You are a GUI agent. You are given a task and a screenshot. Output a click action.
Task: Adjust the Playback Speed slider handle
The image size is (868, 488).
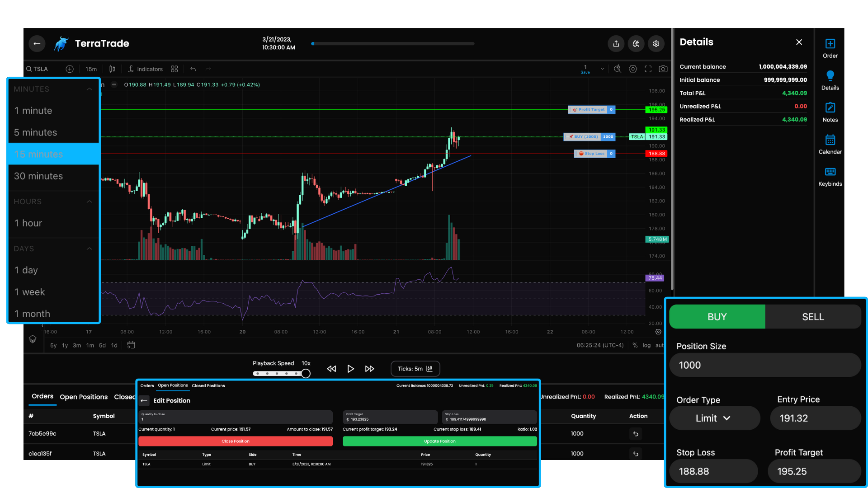[306, 374]
